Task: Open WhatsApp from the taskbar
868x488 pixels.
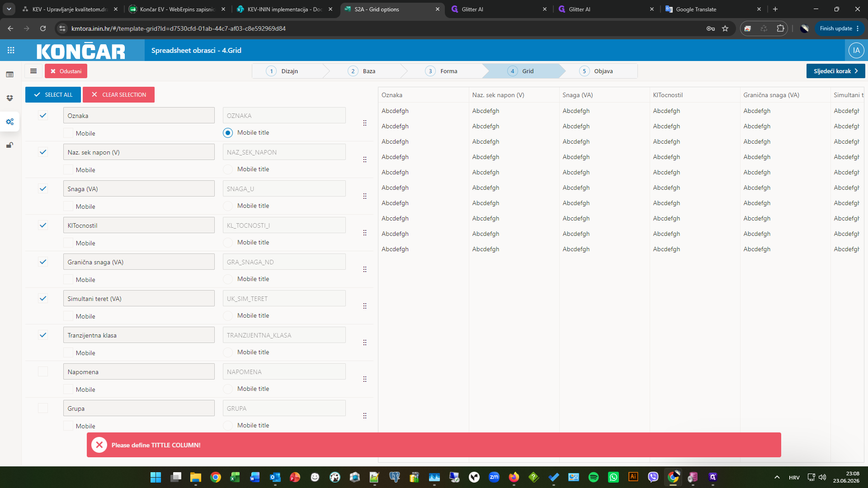Action: 613,477
